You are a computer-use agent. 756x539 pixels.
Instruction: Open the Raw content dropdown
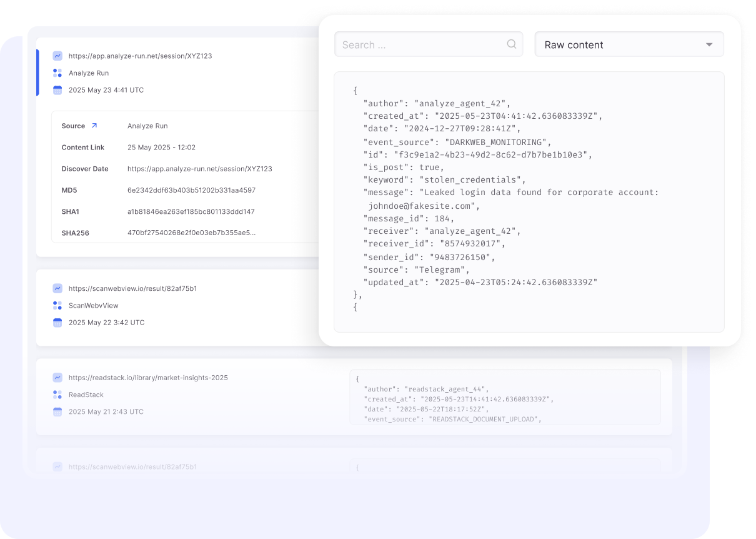pyautogui.click(x=629, y=44)
